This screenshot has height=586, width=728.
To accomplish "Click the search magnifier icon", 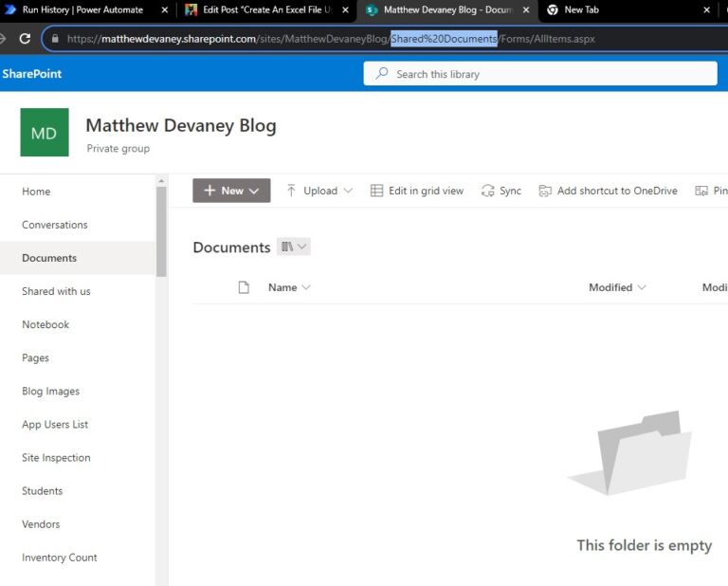I will [x=382, y=73].
